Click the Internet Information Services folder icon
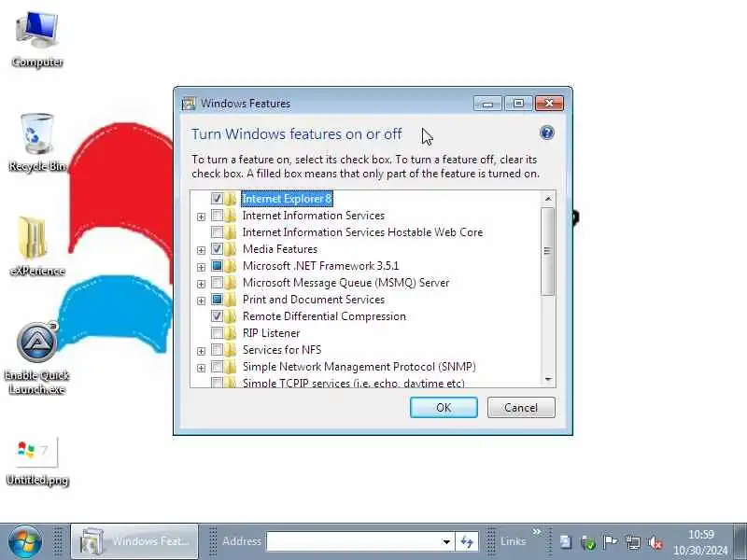The image size is (747, 560). point(231,216)
